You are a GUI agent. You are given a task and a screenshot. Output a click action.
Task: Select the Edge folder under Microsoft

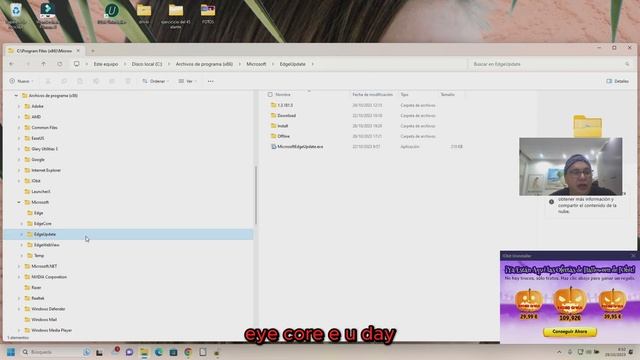coord(38,213)
